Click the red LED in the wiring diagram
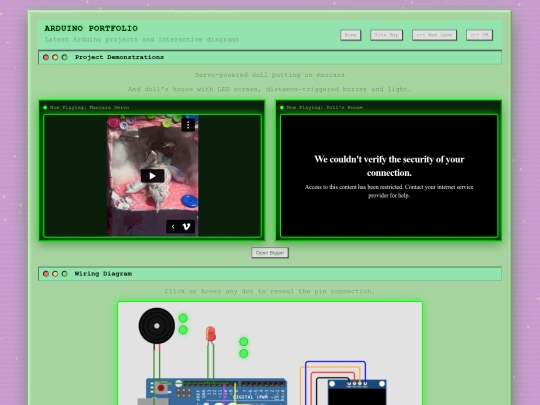The height and width of the screenshot is (405, 540). pos(211,334)
